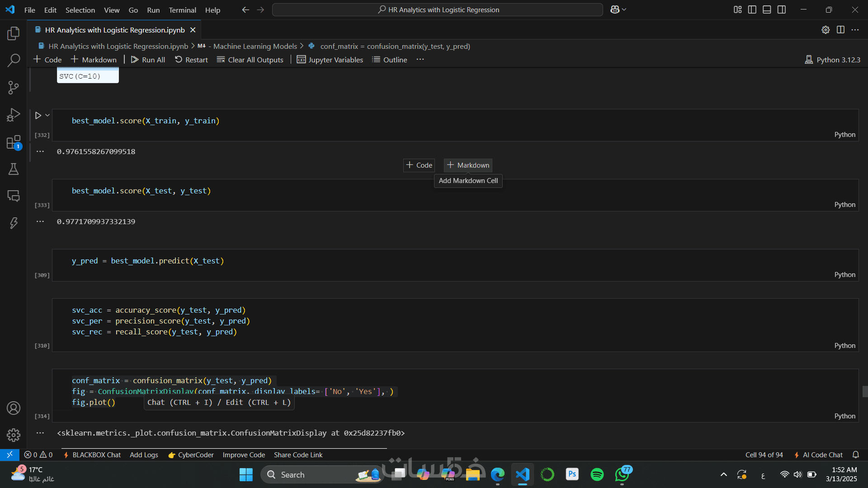Click Clear All Outputs button
868x488 pixels.
click(x=250, y=60)
